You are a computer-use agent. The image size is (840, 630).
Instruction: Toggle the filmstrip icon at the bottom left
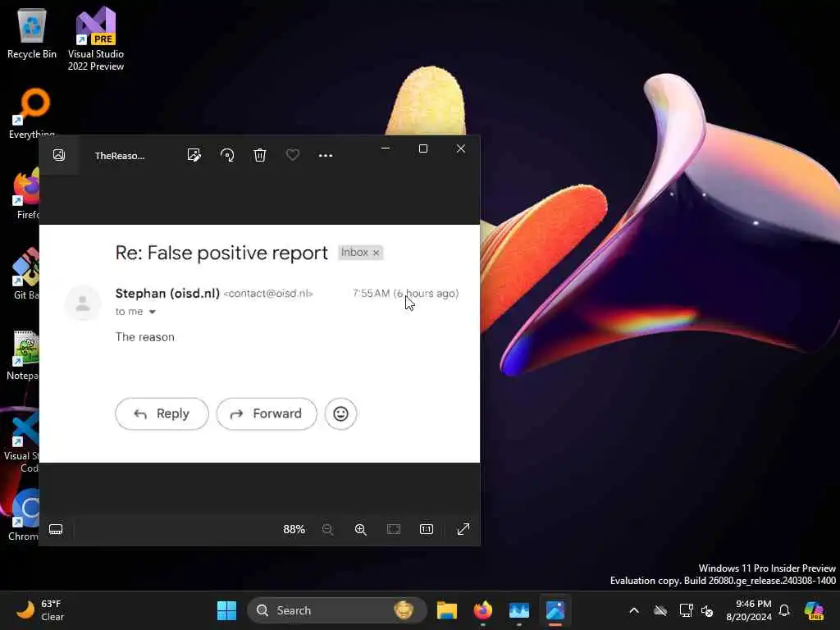(x=56, y=529)
